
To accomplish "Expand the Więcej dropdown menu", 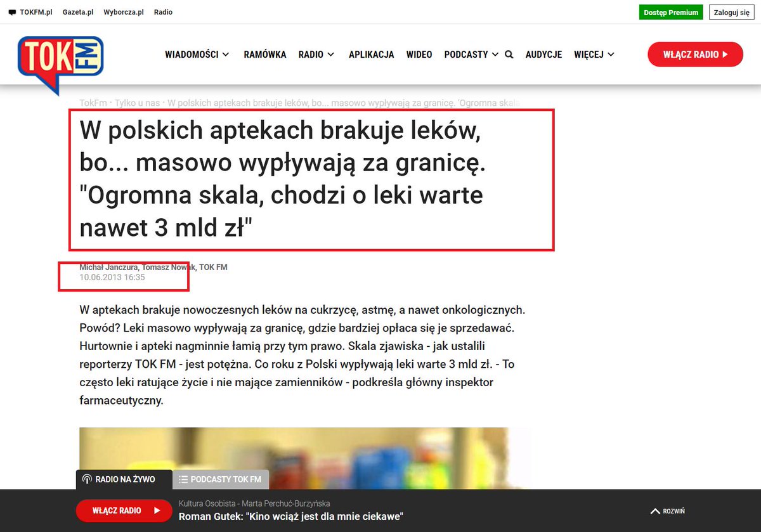I will tap(594, 55).
